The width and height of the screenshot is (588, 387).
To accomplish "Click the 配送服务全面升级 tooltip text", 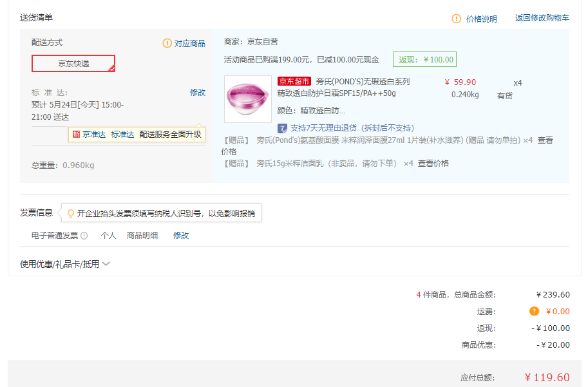I will click(170, 134).
